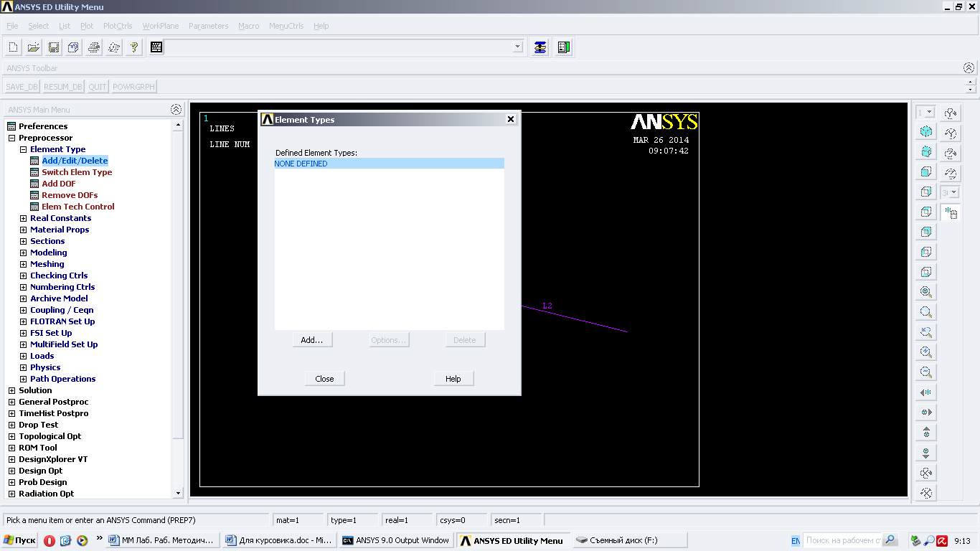Open an ANSYS file via folder icon
980x551 pixels.
[x=33, y=47]
